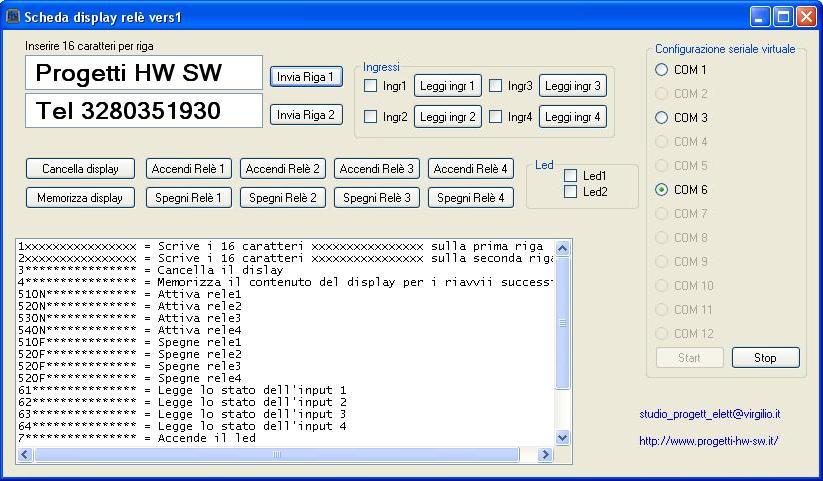Click the down arrow of the vertical scrollbar

click(x=562, y=437)
